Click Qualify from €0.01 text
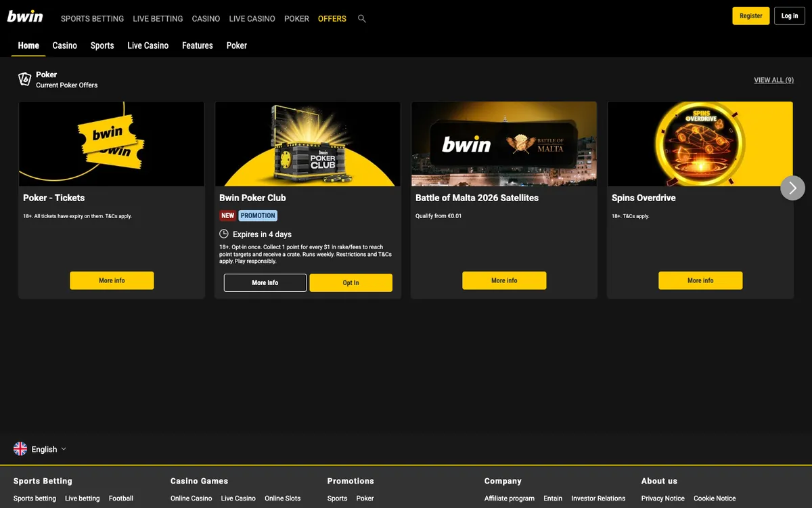 (x=438, y=216)
